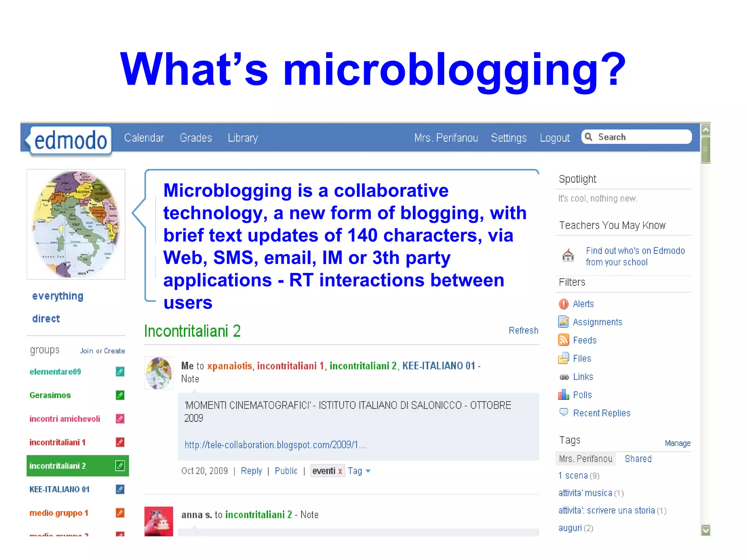This screenshot has height=560, width=747.
Task: Click the Gerasimos group edit icon
Action: (x=120, y=395)
